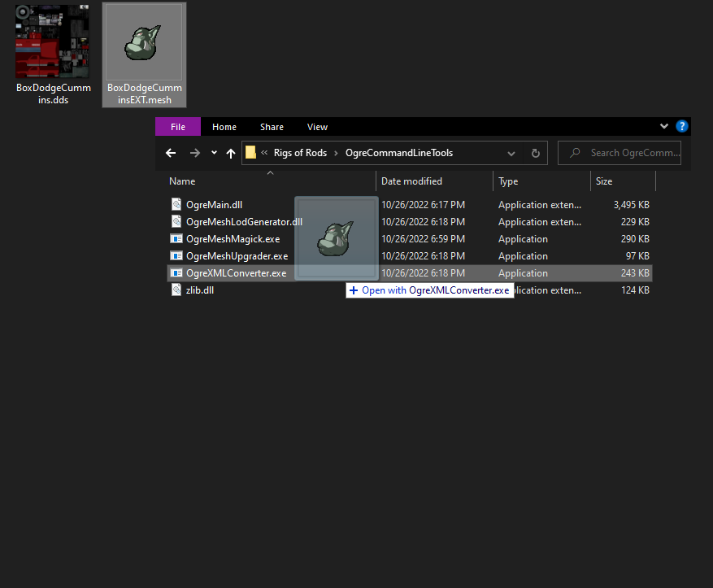713x588 pixels.
Task: Sort files by Date modified column
Action: click(x=411, y=181)
